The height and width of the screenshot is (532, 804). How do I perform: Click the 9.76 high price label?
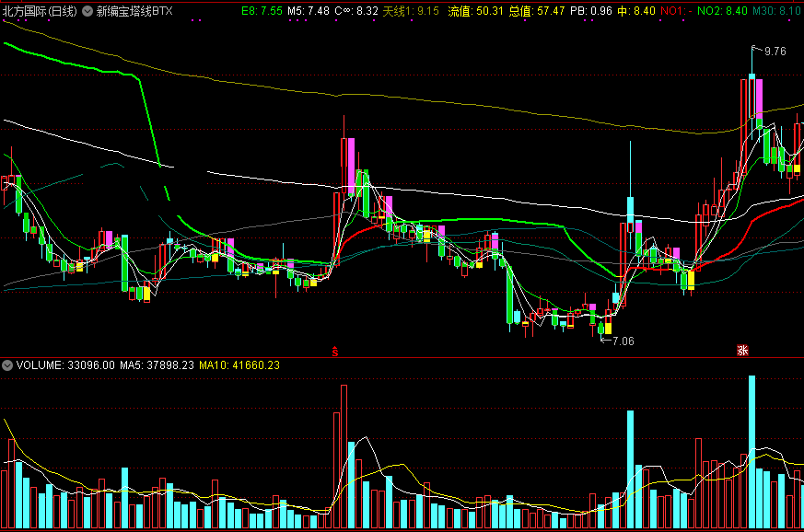pyautogui.click(x=775, y=52)
